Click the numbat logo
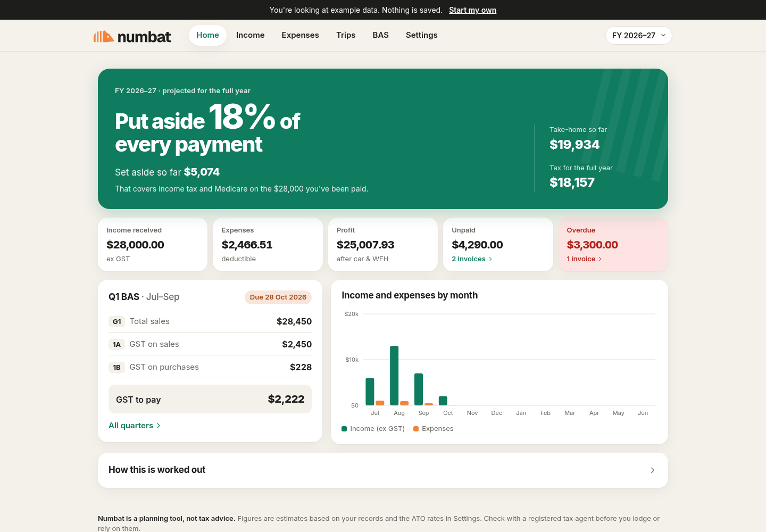The width and height of the screenshot is (766, 532). tap(132, 36)
